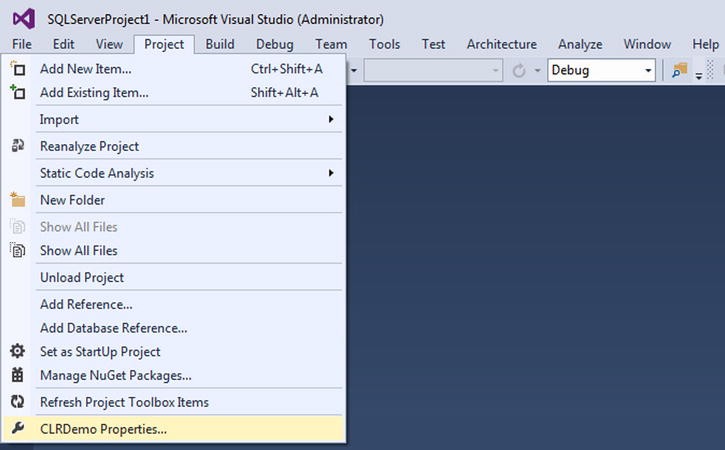The height and width of the screenshot is (450, 725).
Task: Open the Edit menu
Action: pyautogui.click(x=63, y=44)
